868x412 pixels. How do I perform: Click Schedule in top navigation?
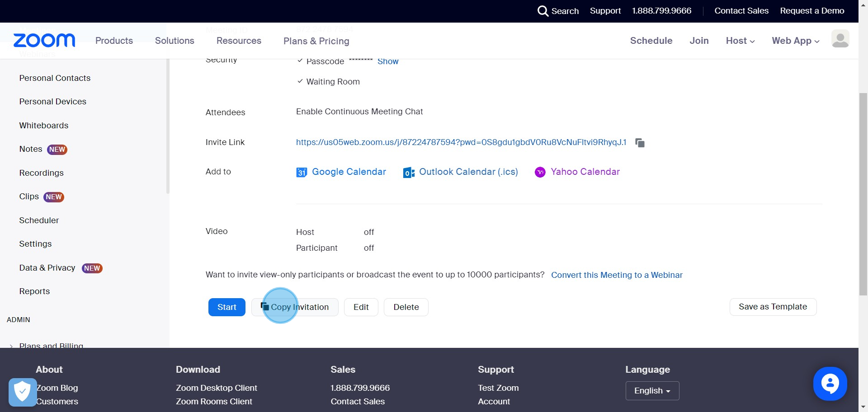click(651, 41)
